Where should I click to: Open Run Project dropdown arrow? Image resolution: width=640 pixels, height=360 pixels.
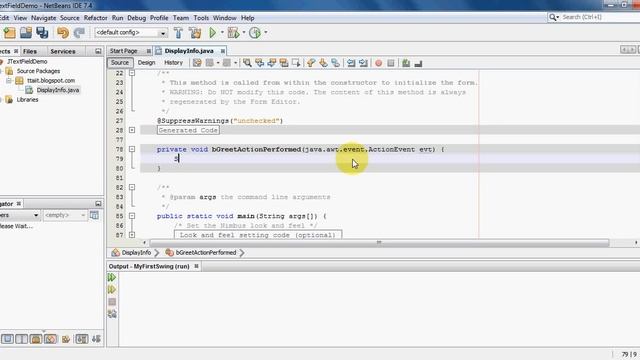click(222, 33)
